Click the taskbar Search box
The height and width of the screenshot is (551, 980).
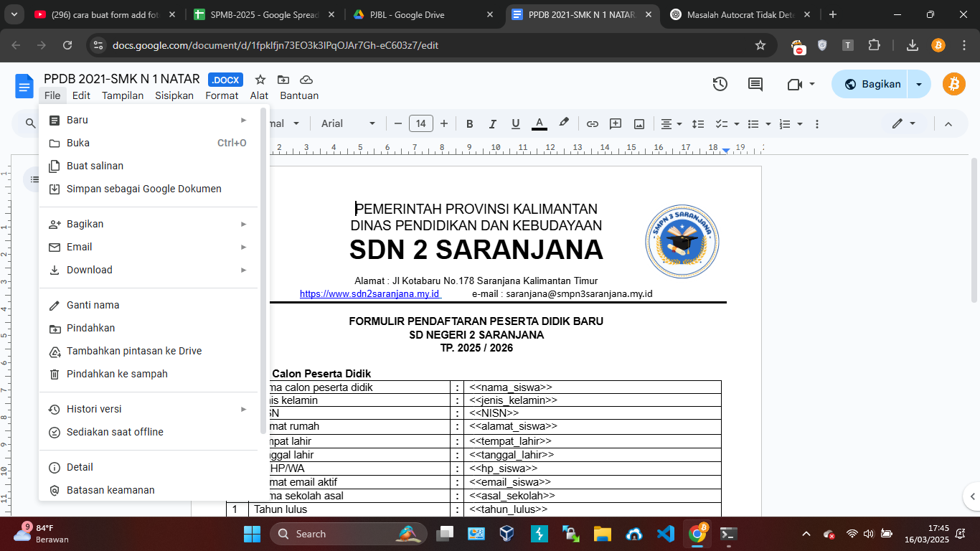[x=349, y=534]
